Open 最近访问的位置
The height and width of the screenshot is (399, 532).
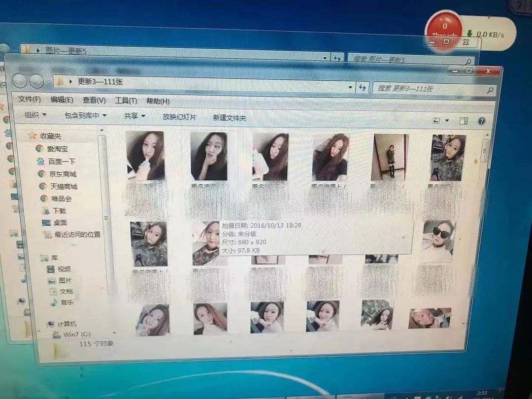(77, 234)
